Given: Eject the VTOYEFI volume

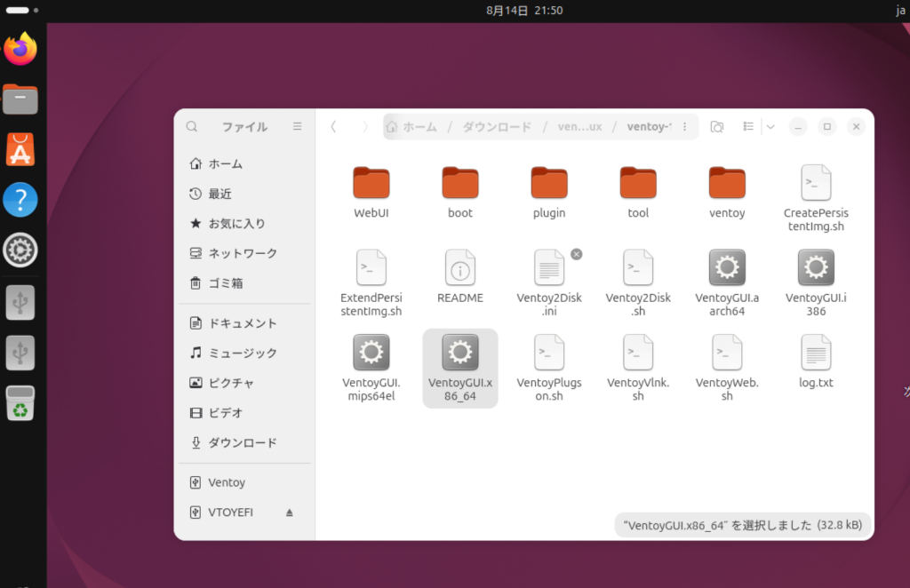Looking at the screenshot, I should pos(289,513).
